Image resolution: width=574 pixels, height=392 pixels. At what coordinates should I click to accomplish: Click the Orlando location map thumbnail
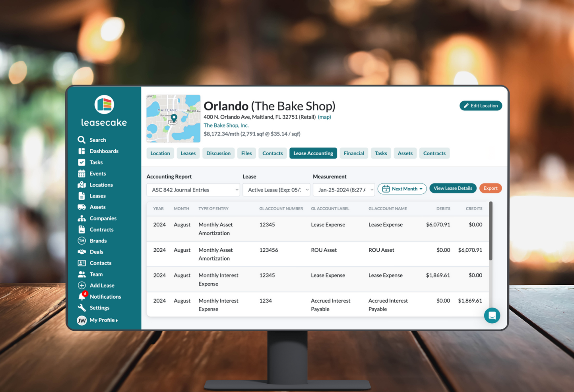point(173,118)
